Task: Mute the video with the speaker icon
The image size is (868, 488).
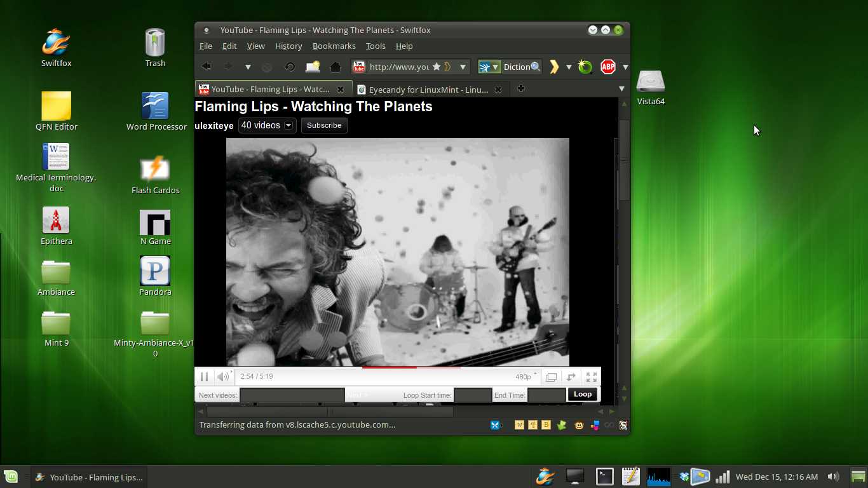Action: 222,377
